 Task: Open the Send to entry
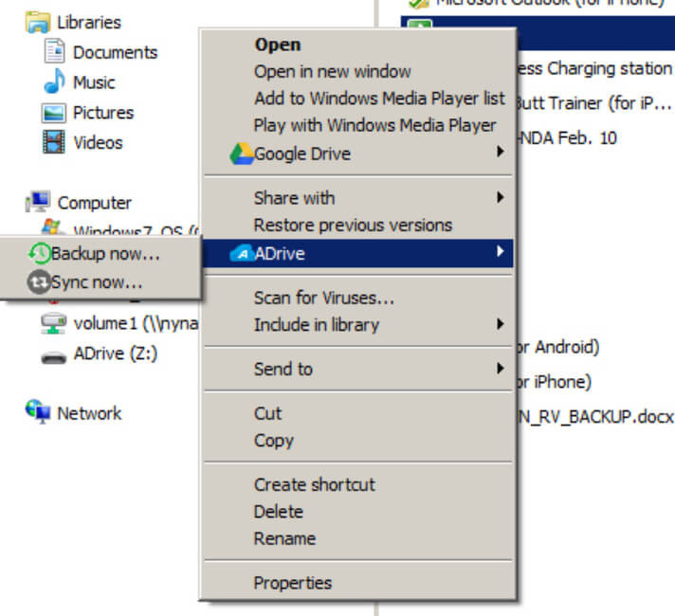point(357,369)
